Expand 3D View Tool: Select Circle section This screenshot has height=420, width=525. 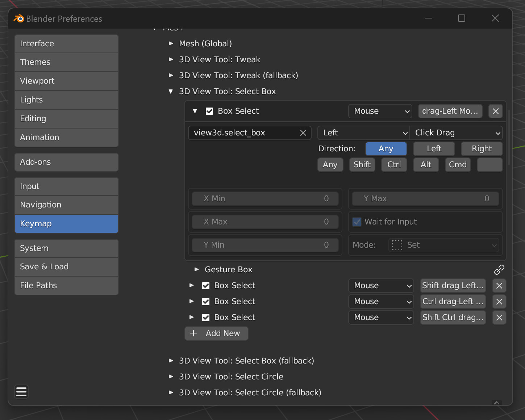pos(171,377)
